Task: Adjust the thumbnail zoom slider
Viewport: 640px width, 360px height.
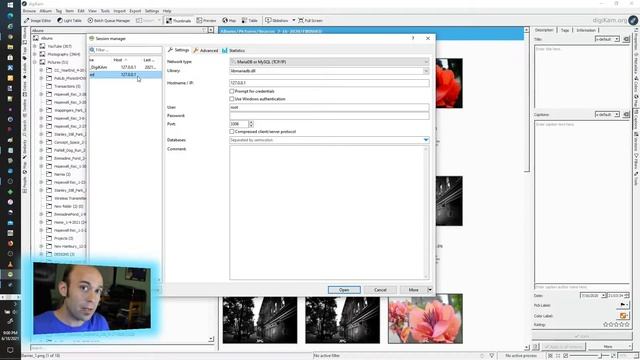Action: 590,356
